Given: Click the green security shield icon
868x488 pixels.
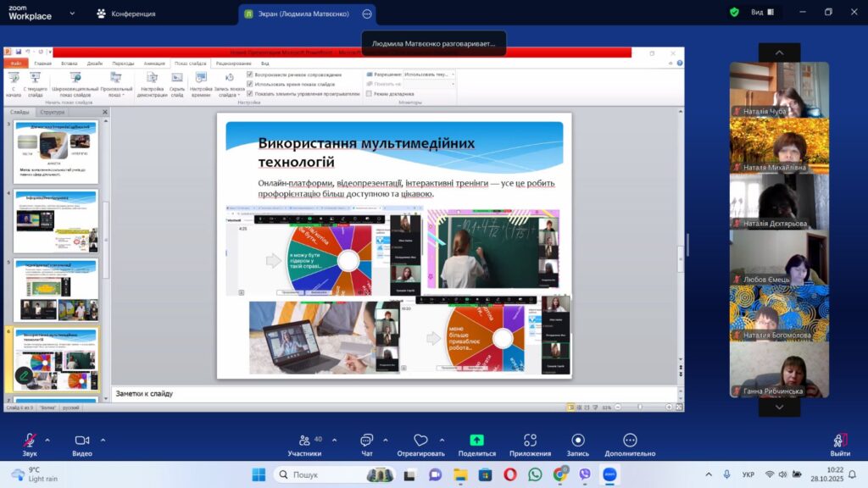Looking at the screenshot, I should 734,13.
